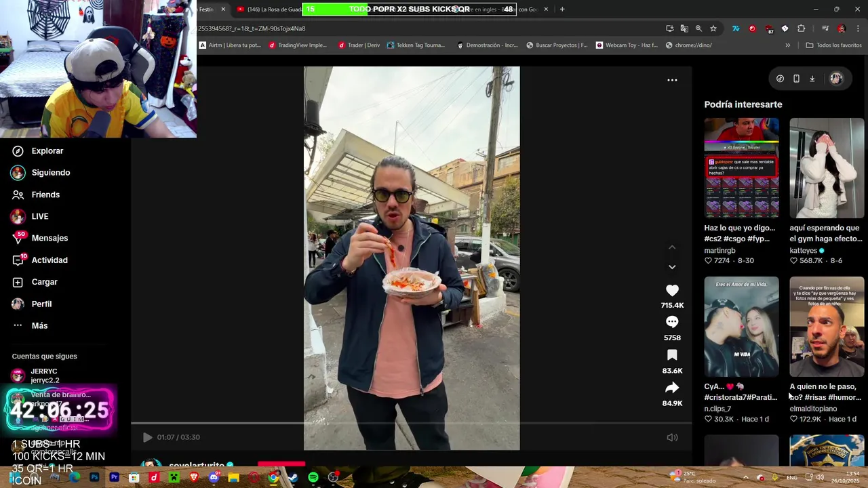Click the video progress bar
This screenshot has width=868, height=488.
411,424
